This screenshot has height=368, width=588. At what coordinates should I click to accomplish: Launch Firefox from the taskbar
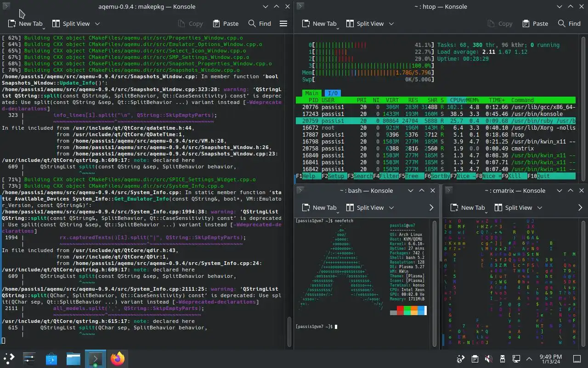[118, 358]
